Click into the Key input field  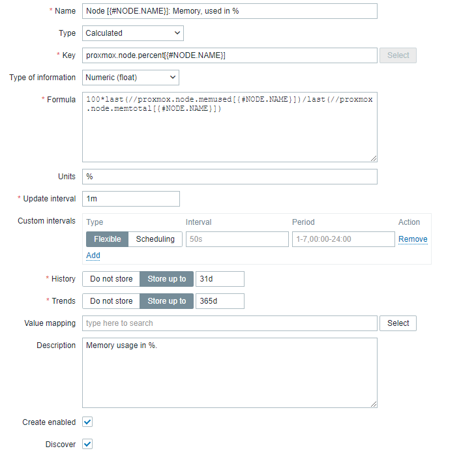pos(230,55)
